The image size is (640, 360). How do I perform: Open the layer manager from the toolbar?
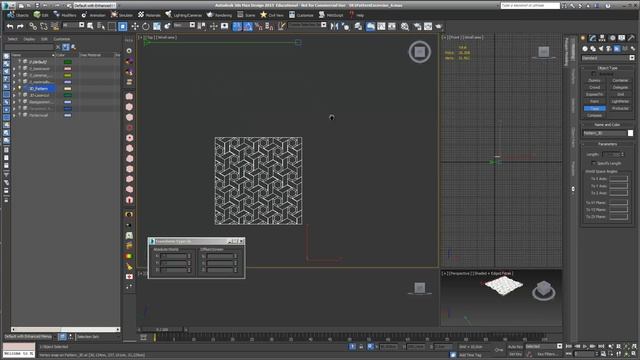[358, 26]
